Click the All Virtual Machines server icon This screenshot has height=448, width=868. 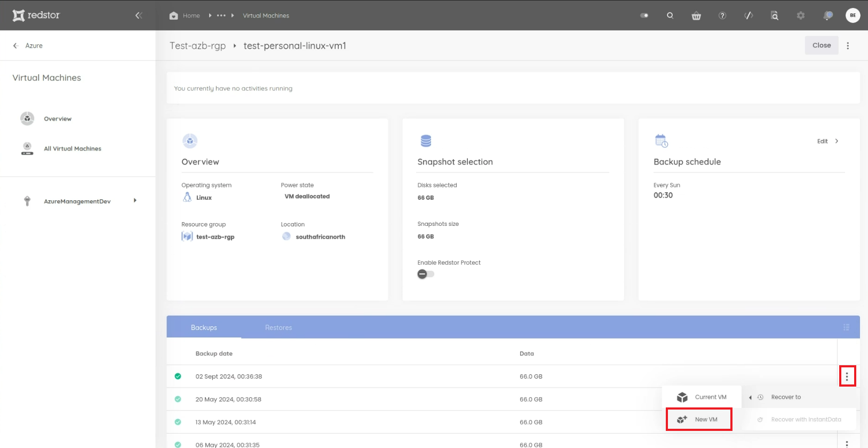pyautogui.click(x=27, y=148)
